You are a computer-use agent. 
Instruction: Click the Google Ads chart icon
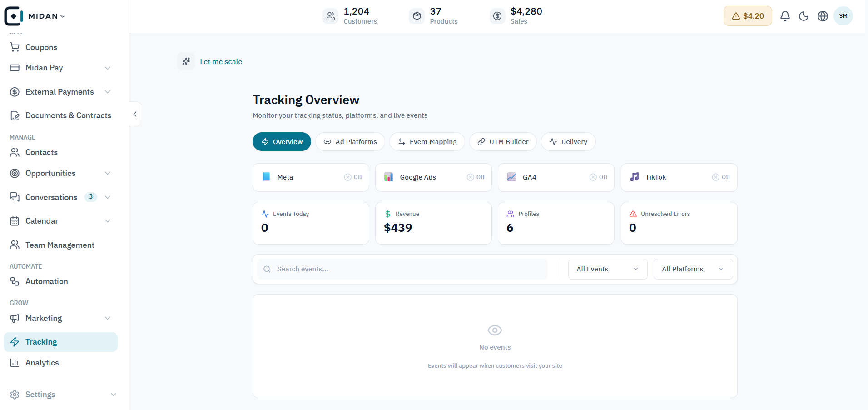tap(389, 177)
